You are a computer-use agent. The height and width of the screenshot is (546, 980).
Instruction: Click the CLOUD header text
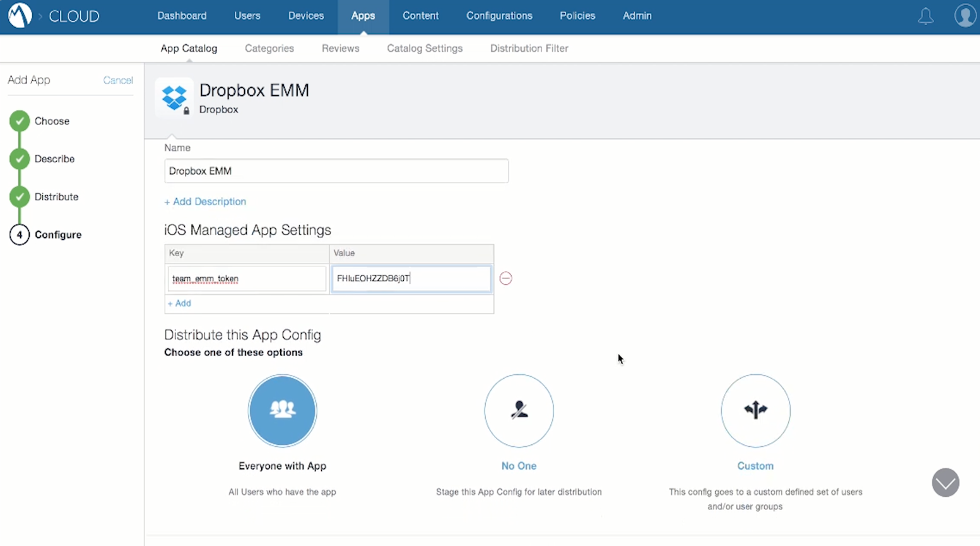[x=74, y=16]
